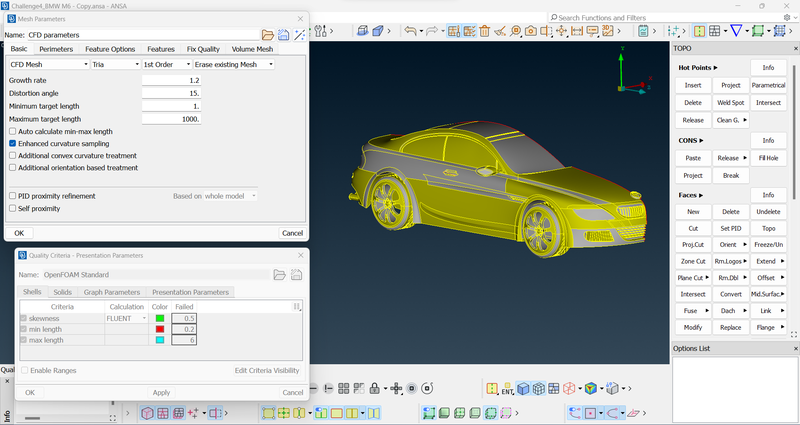800x425 pixels.
Task: Open the Erase existing Mesh dropdown
Action: tap(234, 64)
